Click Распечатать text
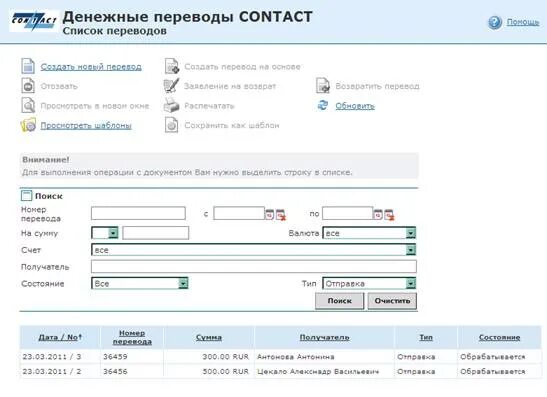Viewport: 547px width, 397px height. click(209, 106)
